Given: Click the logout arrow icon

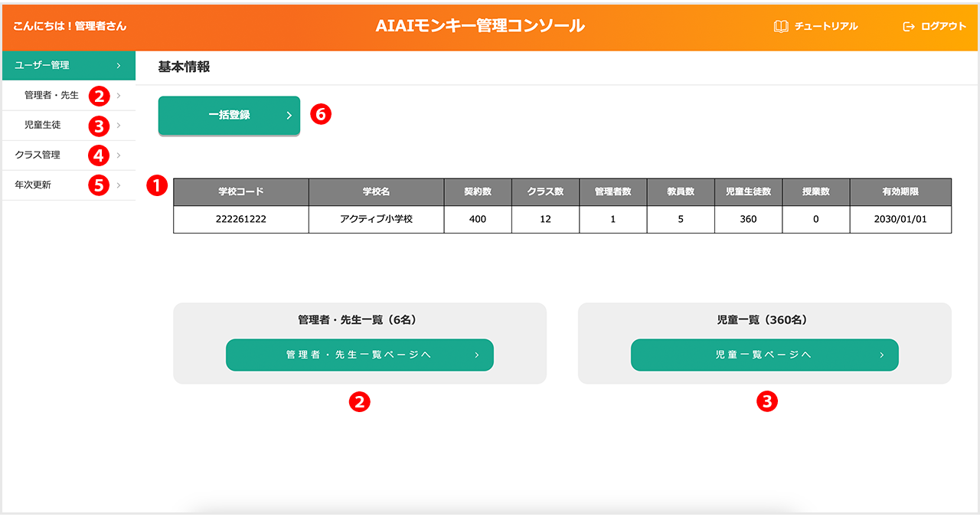Looking at the screenshot, I should pyautogui.click(x=909, y=26).
